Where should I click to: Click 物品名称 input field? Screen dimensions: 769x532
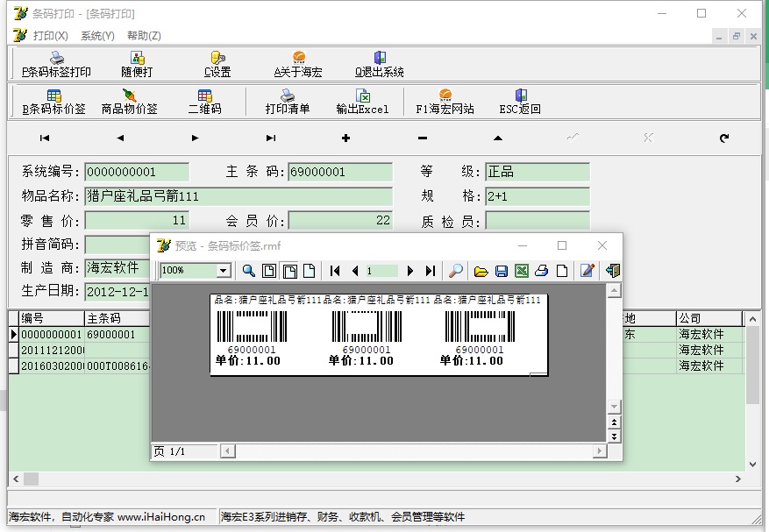pos(239,196)
